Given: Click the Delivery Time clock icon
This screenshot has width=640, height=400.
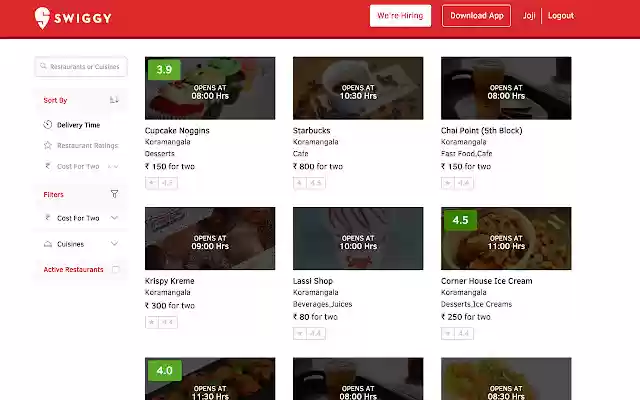Looking at the screenshot, I should [x=48, y=124].
